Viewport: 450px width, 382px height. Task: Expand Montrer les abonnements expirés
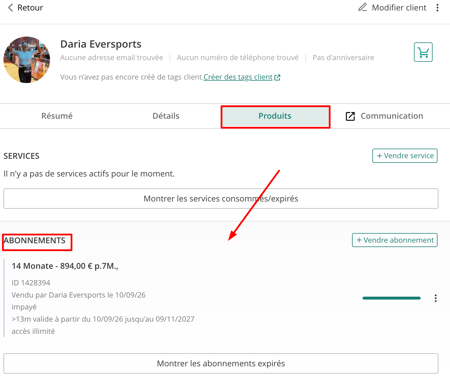click(x=221, y=363)
